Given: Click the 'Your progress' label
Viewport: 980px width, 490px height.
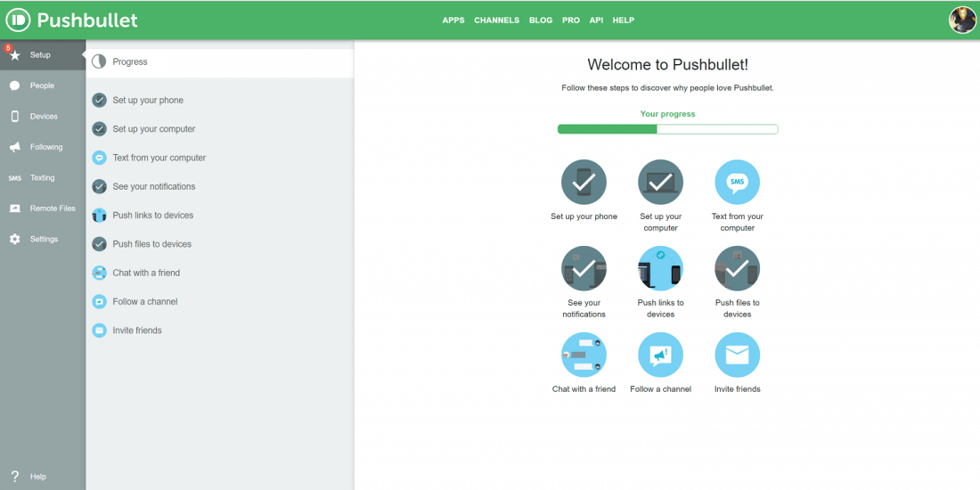Looking at the screenshot, I should (667, 114).
